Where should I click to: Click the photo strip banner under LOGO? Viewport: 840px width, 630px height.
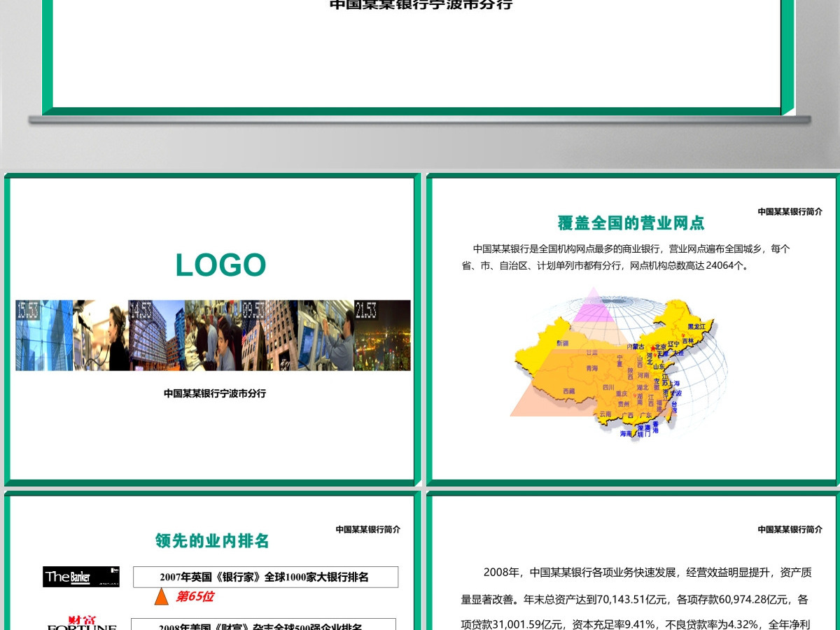[213, 335]
